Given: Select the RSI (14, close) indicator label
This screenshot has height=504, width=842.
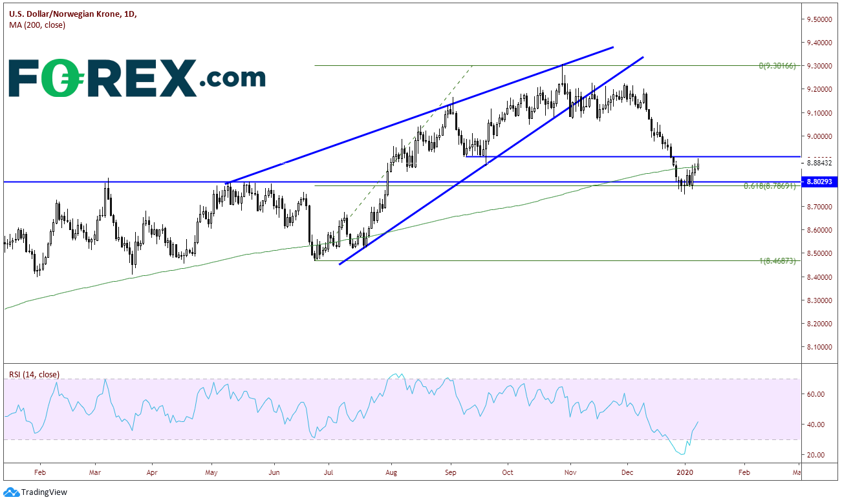Looking at the screenshot, I should [x=34, y=374].
